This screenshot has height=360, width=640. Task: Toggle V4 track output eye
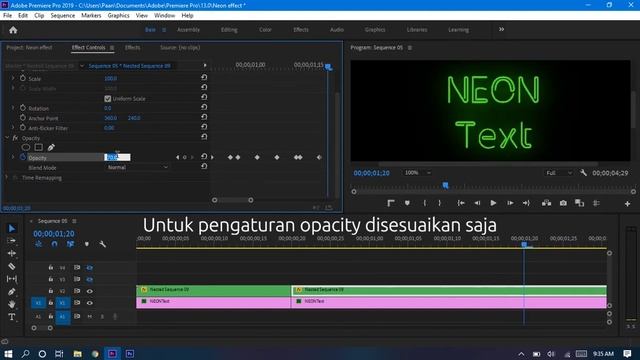tap(89, 268)
